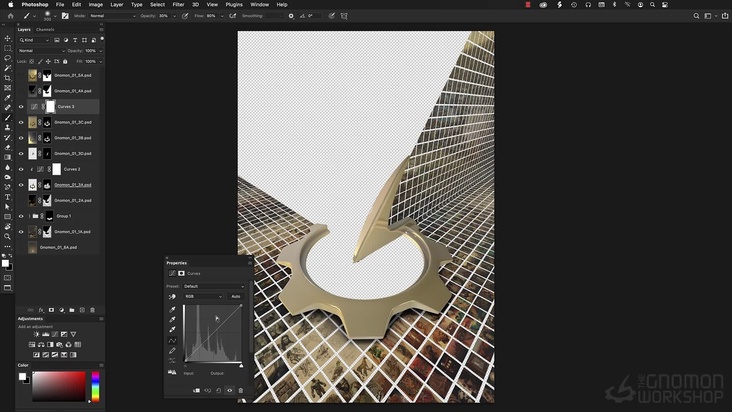Select the on-image targeted adjustment tool in Curves
Viewport: 732px width, 412px height.
click(x=172, y=297)
